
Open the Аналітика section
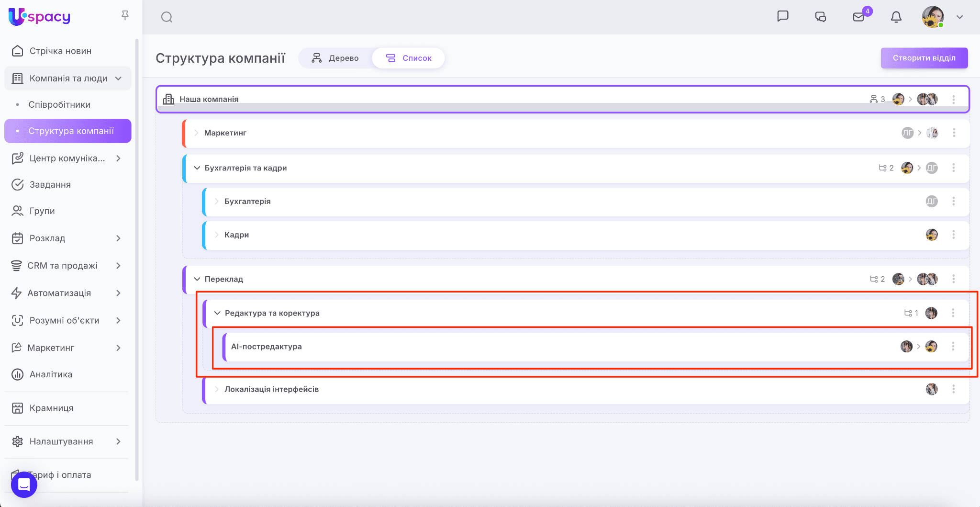[51, 374]
